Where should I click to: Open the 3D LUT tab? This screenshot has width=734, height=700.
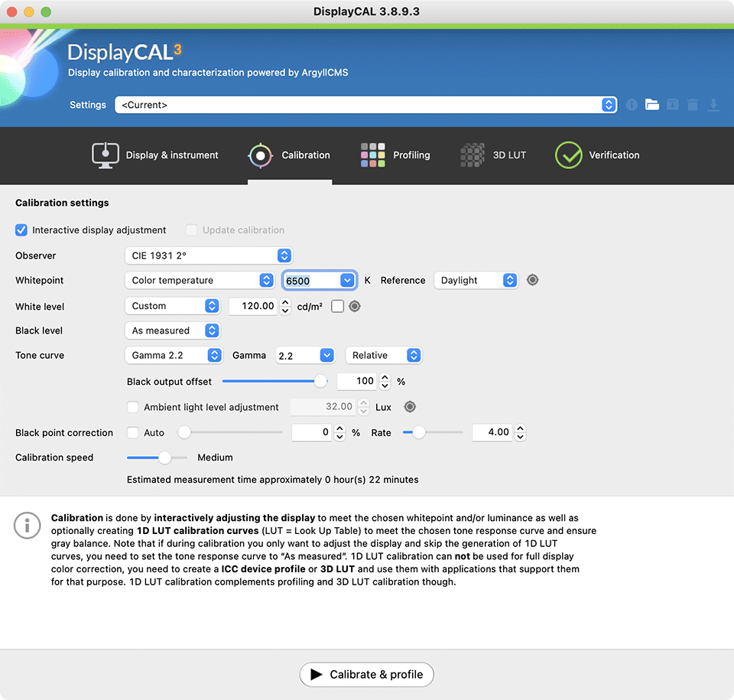[494, 155]
